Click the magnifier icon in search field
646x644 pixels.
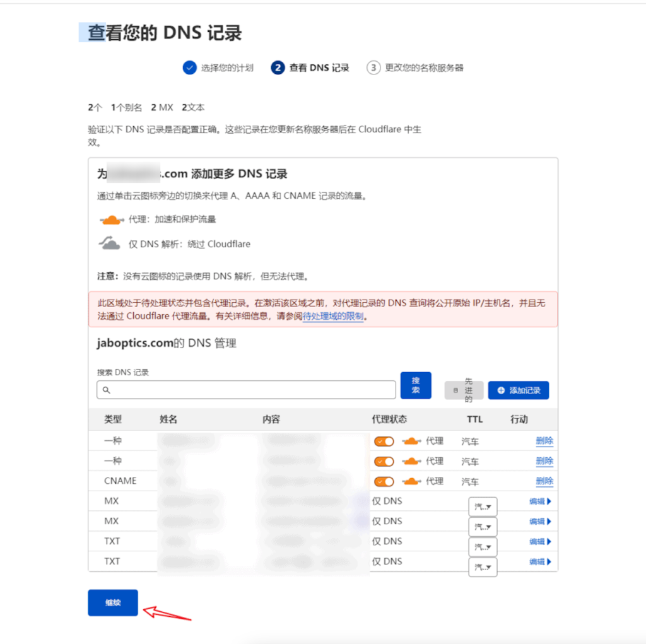coord(106,390)
